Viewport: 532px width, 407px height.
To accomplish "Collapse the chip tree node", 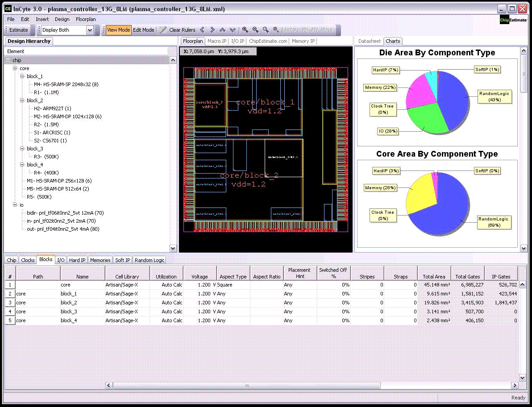I will coord(8,60).
